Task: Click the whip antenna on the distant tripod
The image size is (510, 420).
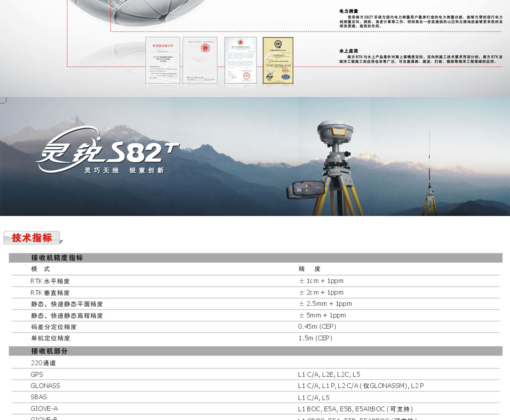Action: click(429, 159)
